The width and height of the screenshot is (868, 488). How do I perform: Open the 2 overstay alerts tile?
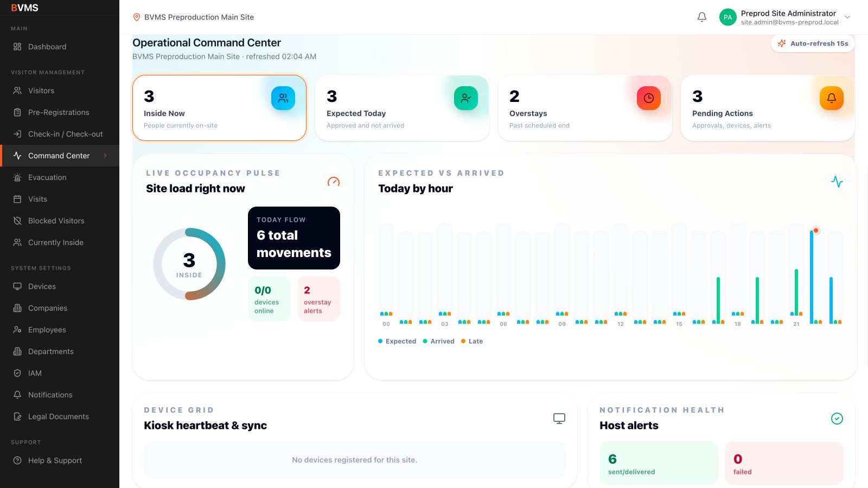(x=318, y=299)
